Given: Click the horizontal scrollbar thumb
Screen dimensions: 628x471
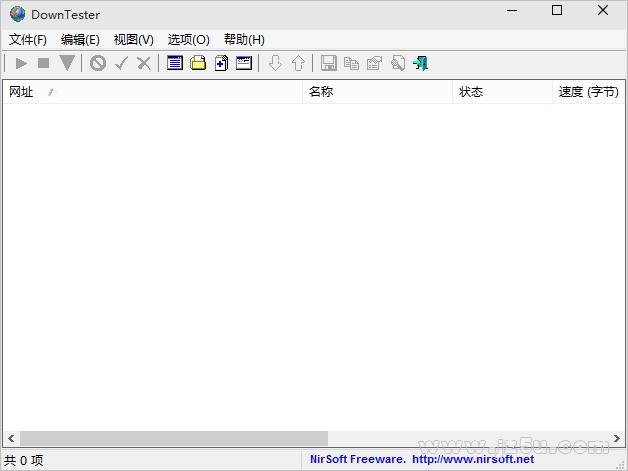Looking at the screenshot, I should (x=174, y=439).
